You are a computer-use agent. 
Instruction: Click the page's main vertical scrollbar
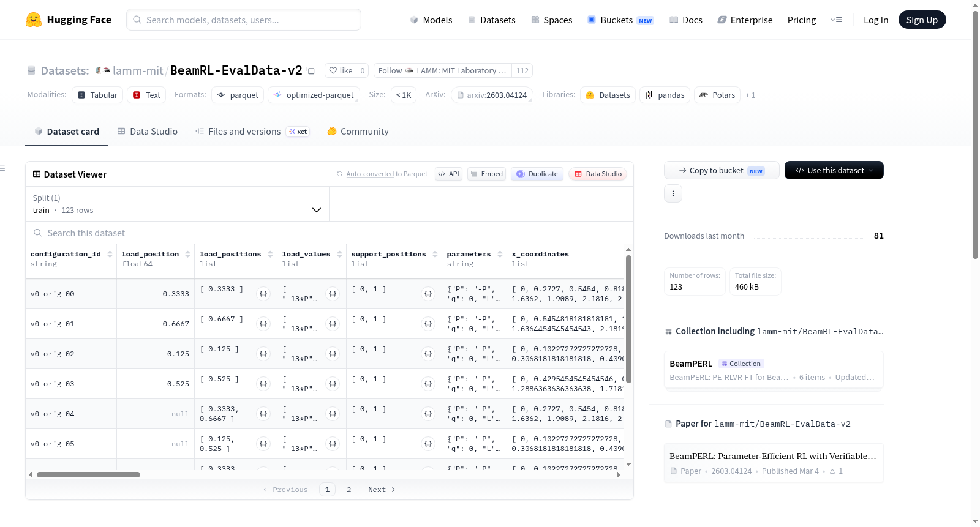tap(975, 135)
